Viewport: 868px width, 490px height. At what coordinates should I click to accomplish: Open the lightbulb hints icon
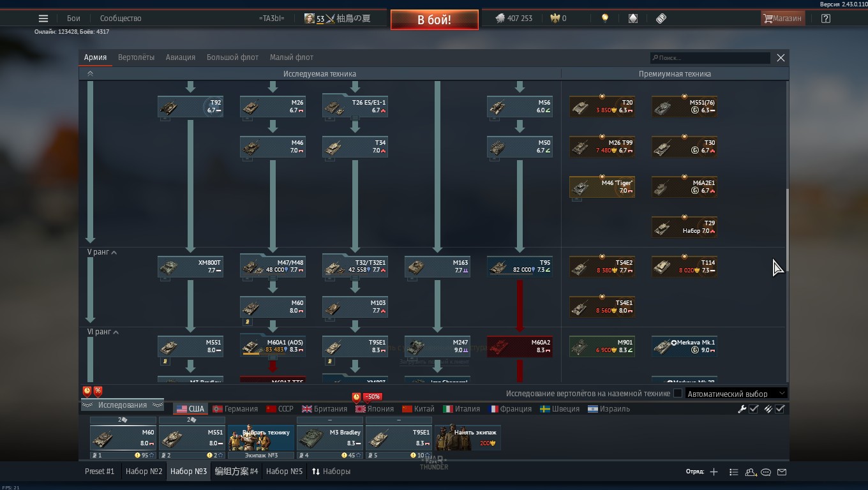tap(605, 19)
